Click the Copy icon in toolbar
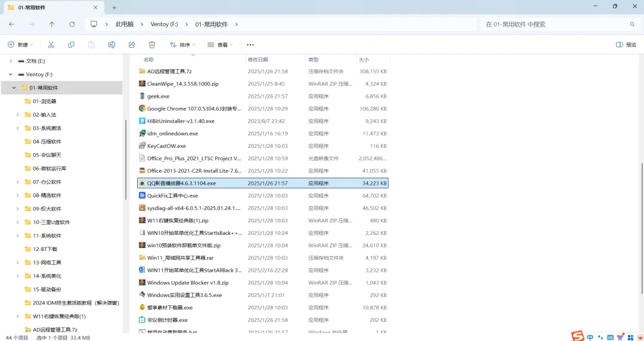This screenshot has height=341, width=644. pos(71,45)
